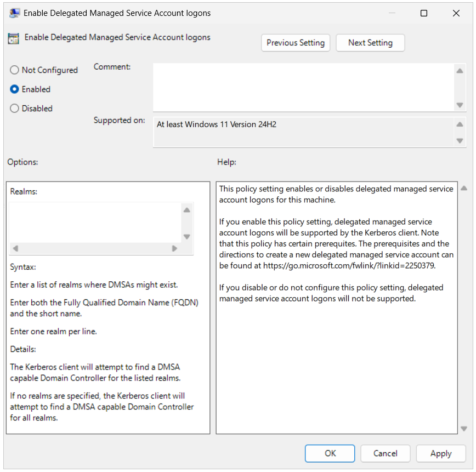Click inside the Realms list box

click(93, 222)
